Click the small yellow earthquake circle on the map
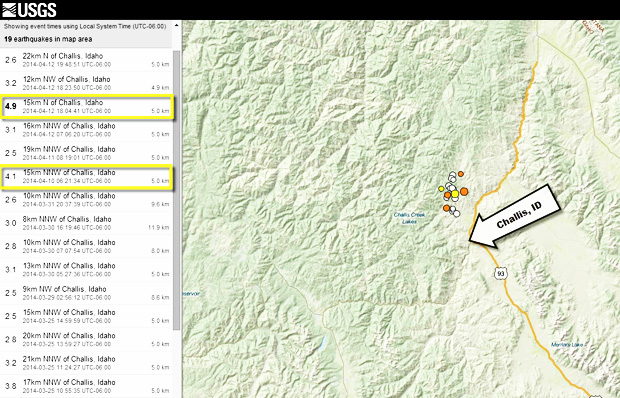Viewport: 620px width, 398px height. [x=441, y=189]
